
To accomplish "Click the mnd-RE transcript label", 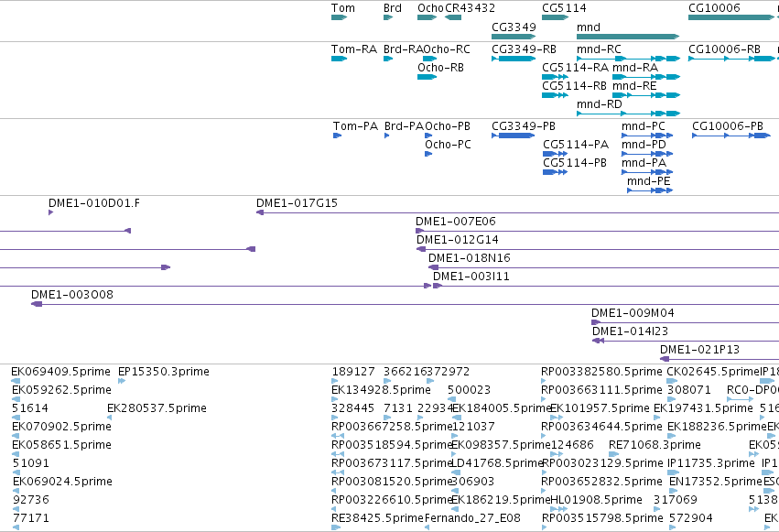I will tap(634, 86).
